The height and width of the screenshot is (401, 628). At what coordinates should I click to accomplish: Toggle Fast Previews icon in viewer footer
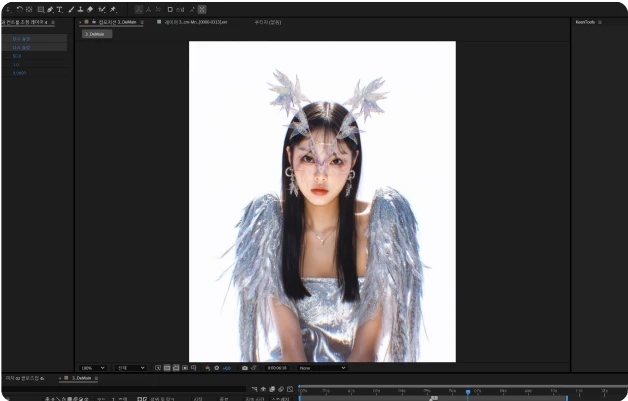pyautogui.click(x=158, y=368)
